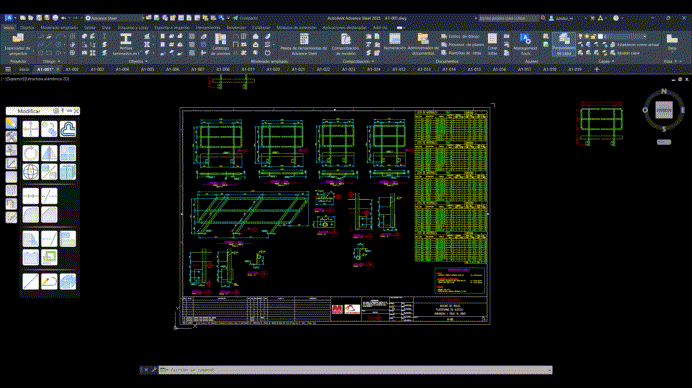Viewport: 692px width, 388px height.
Task: Switch to drawing tab A1-019
Action: (575, 69)
